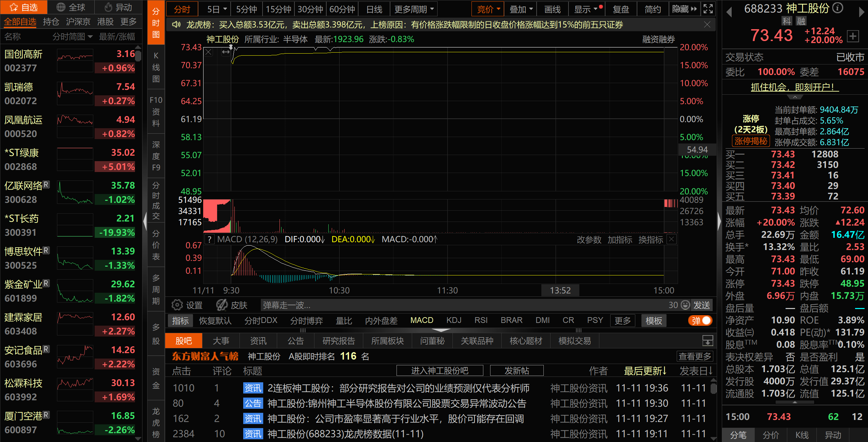The image size is (868, 442).
Task: Toggle the bullet comments switch
Action: (700, 321)
